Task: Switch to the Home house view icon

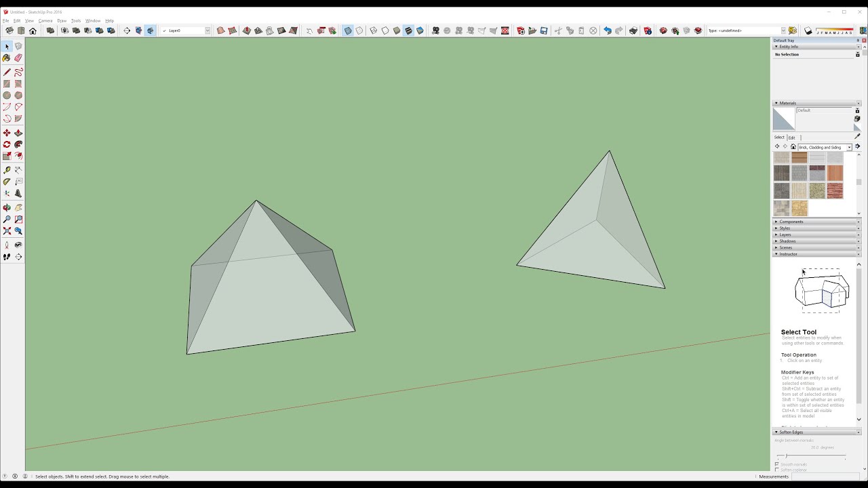Action: [33, 30]
